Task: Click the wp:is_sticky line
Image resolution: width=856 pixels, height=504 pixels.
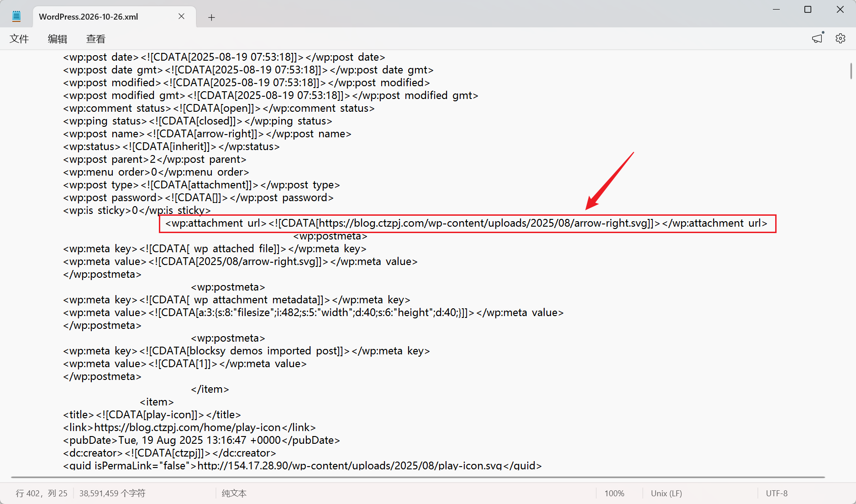Action: point(137,210)
